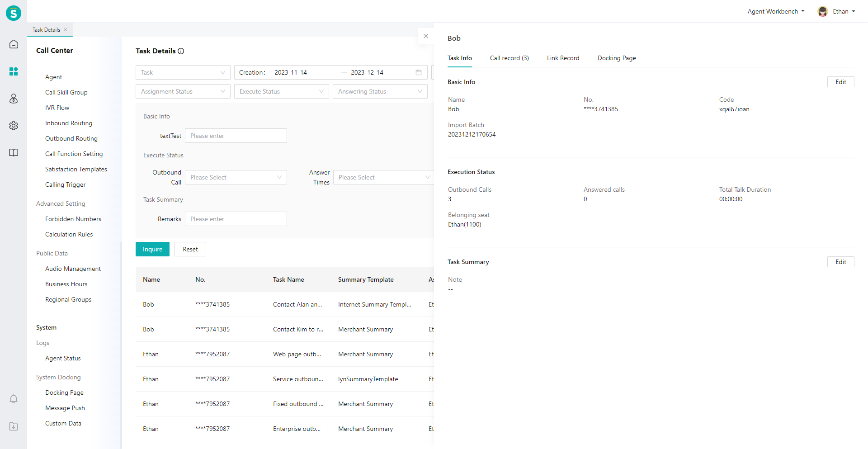
Task: Open the Answering Status dropdown
Action: click(380, 91)
